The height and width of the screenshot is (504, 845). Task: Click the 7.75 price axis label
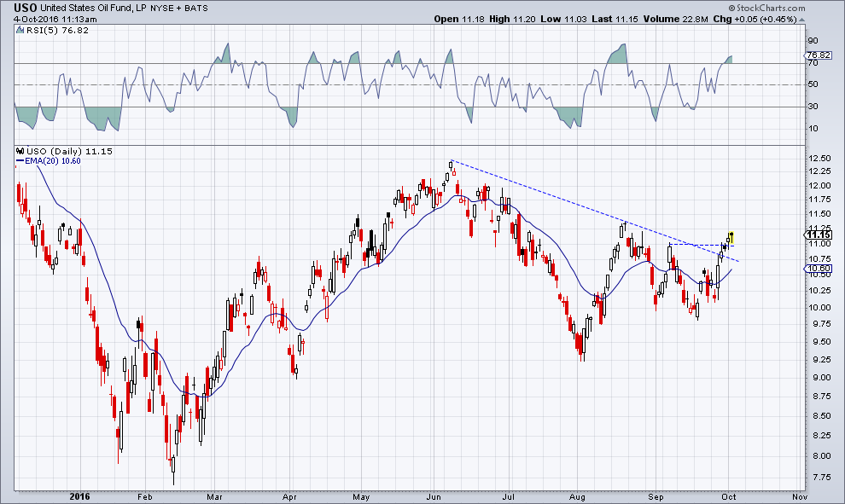819,477
